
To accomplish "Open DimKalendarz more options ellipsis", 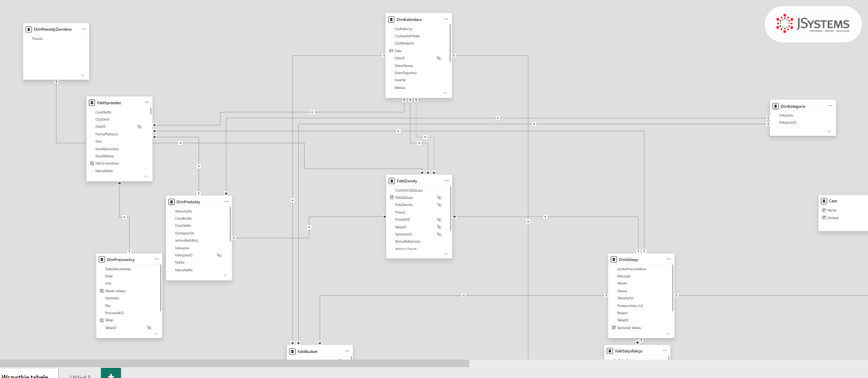I will coord(446,19).
